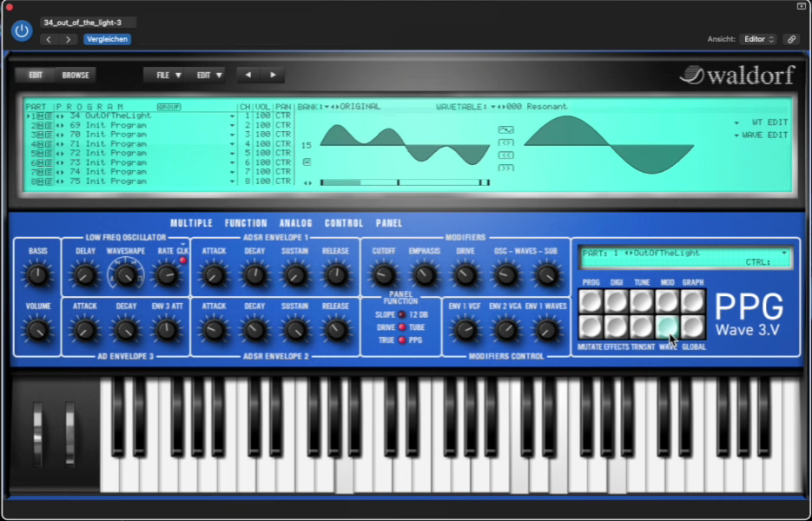This screenshot has width=812, height=521.
Task: Click the waveform copy icon between displays
Action: point(506,129)
